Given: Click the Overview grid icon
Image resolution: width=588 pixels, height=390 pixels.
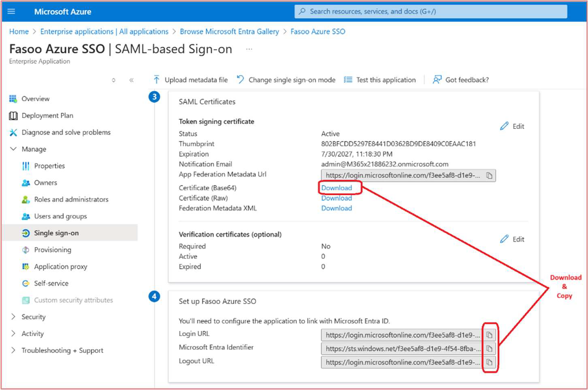Looking at the screenshot, I should pos(13,99).
